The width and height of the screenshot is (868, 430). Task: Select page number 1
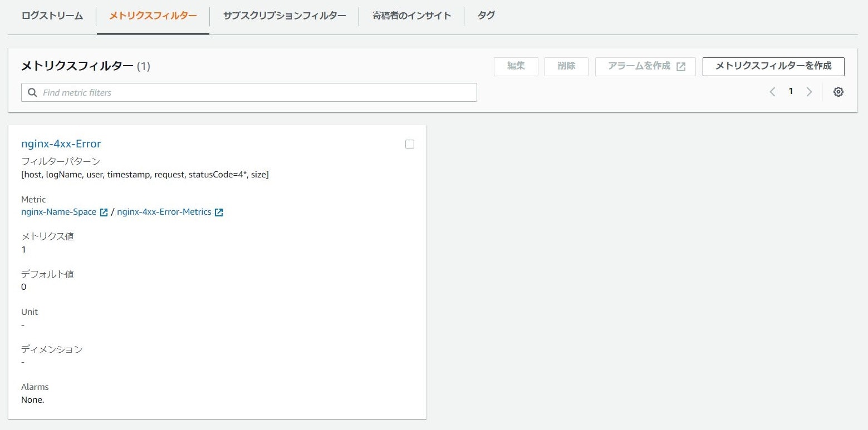(791, 91)
